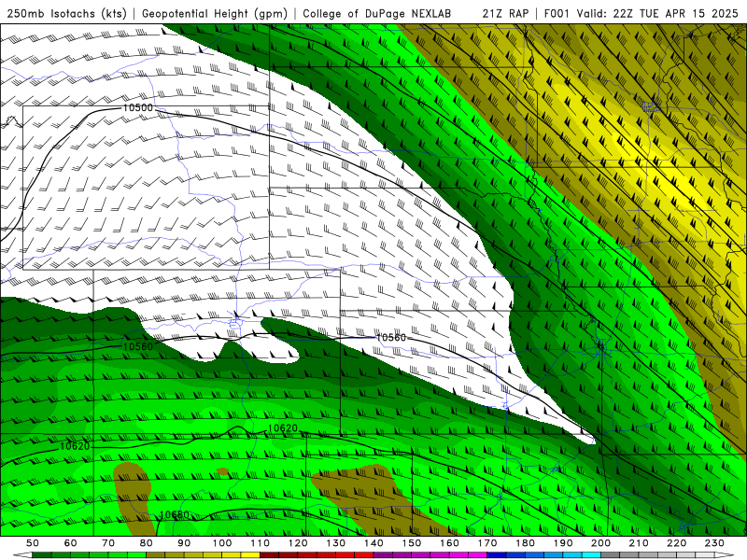Image resolution: width=747 pixels, height=560 pixels.
Task: Click the 50 label on the color scale
Action: click(x=33, y=543)
